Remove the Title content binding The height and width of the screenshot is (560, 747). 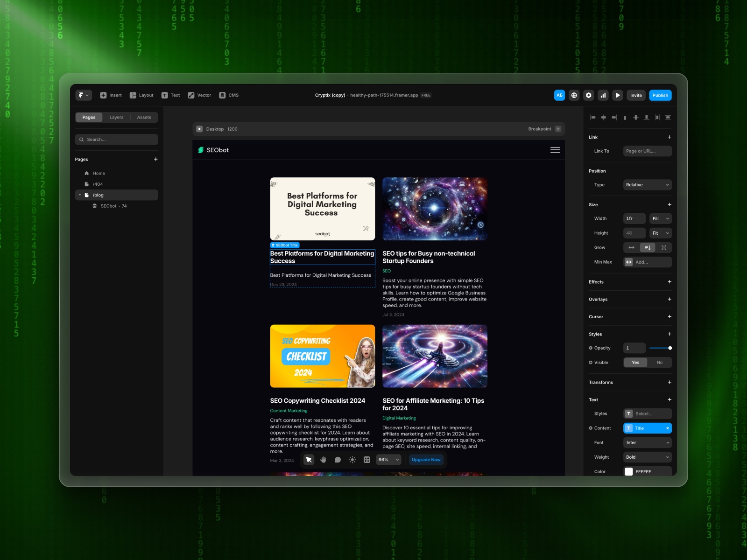click(668, 428)
